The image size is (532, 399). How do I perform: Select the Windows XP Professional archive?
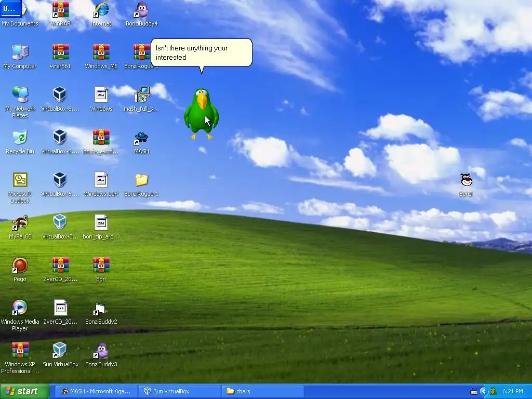(x=20, y=351)
